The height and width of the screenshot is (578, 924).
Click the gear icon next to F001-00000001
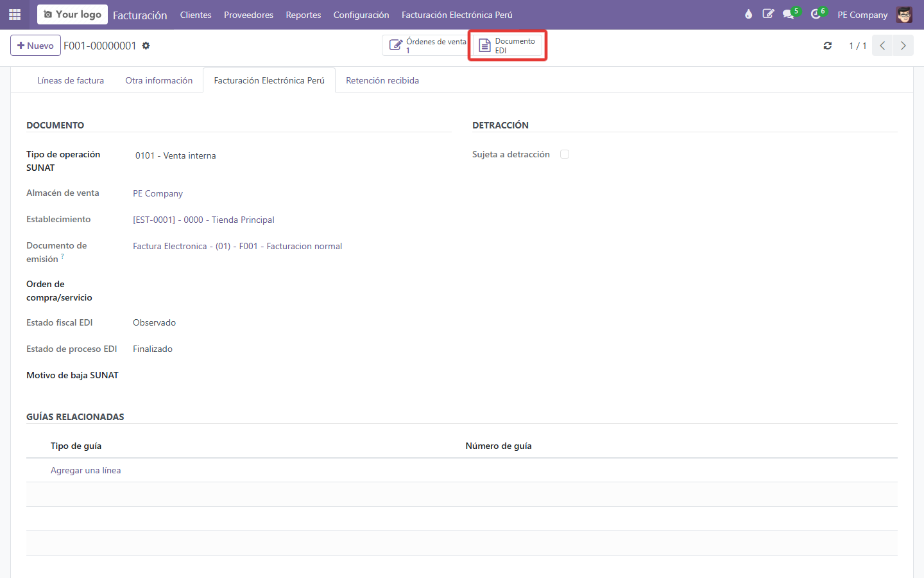pyautogui.click(x=146, y=46)
